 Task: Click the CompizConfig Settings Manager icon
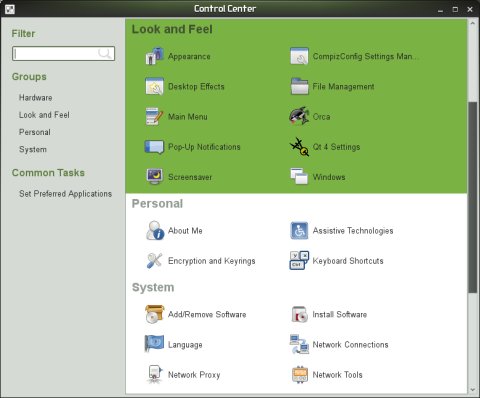pos(299,56)
